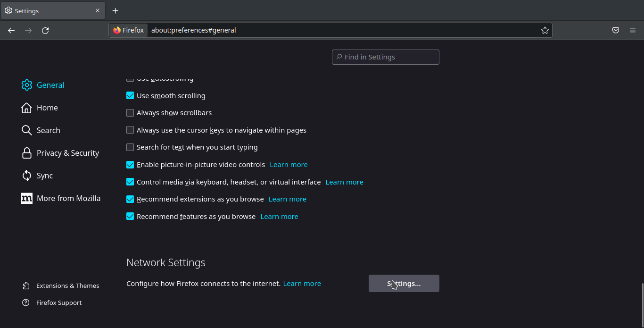Viewport: 644px width, 328px height.
Task: Reload the current page
Action: pyautogui.click(x=45, y=31)
